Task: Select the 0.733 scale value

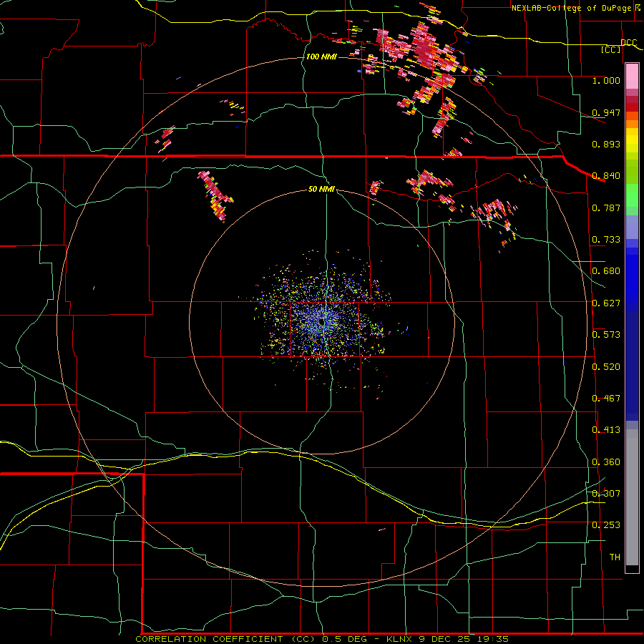Action: [x=606, y=240]
